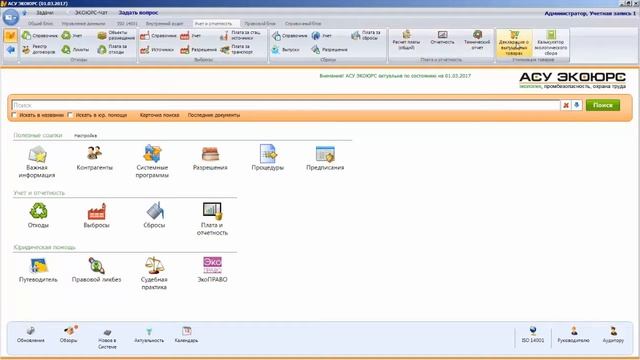Open Актуальность in the bottom bar
The height and width of the screenshot is (360, 640).
click(149, 335)
